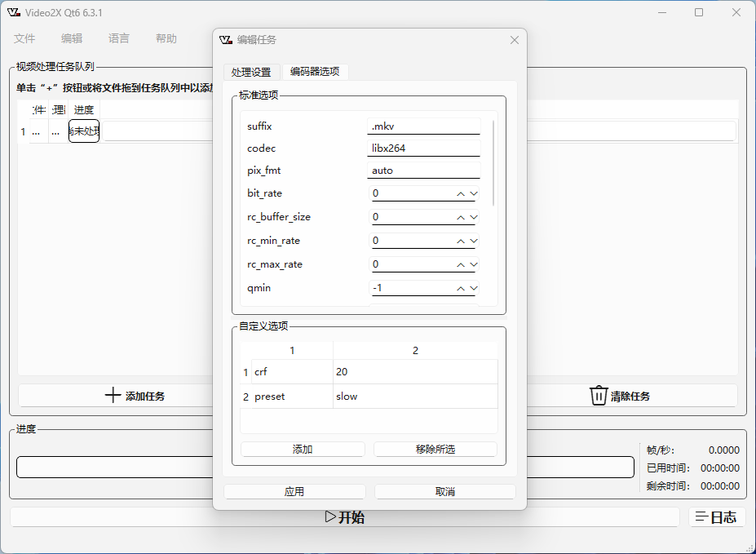Click the overall progress bar in main window
Screen dimensions: 756x554
(325, 468)
